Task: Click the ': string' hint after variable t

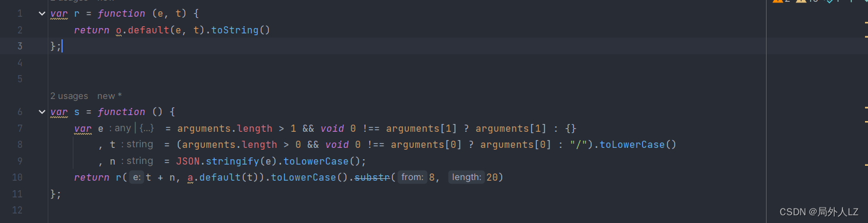Action: [137, 144]
